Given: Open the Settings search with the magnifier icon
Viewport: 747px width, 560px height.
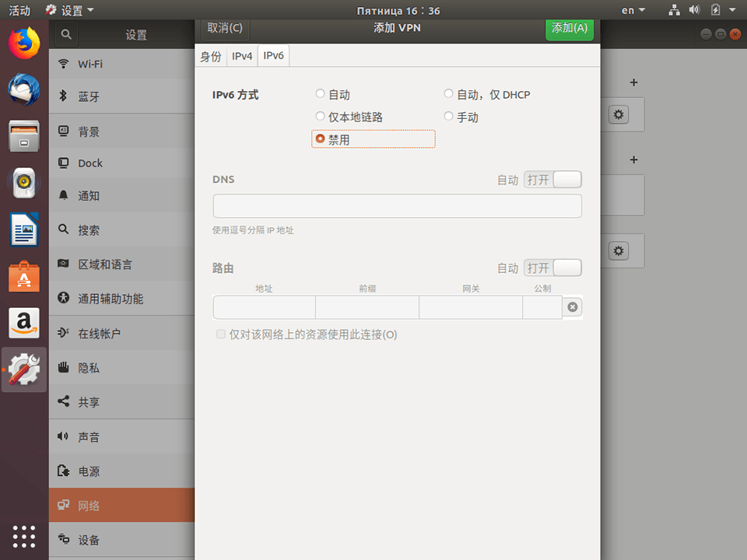Looking at the screenshot, I should coord(65,34).
